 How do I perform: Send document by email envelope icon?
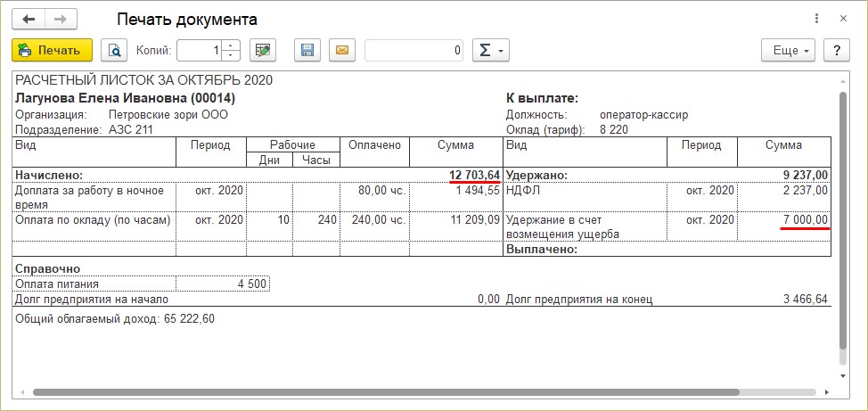tap(341, 51)
